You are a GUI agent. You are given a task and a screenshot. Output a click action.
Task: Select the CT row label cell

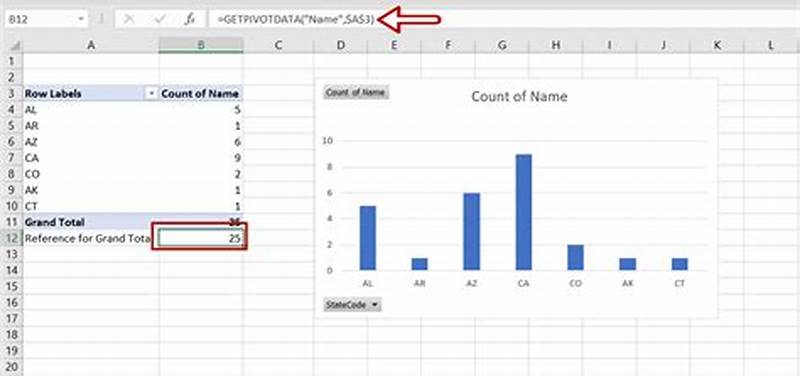click(91, 206)
